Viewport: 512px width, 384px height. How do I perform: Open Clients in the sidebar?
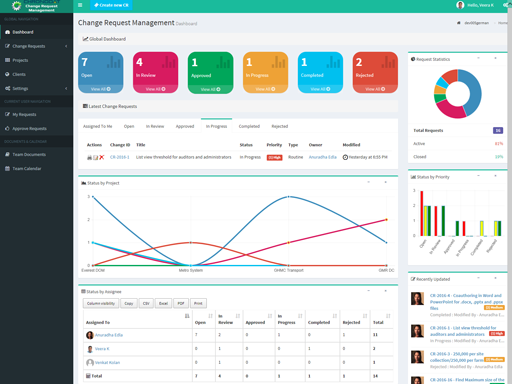[x=36, y=74]
